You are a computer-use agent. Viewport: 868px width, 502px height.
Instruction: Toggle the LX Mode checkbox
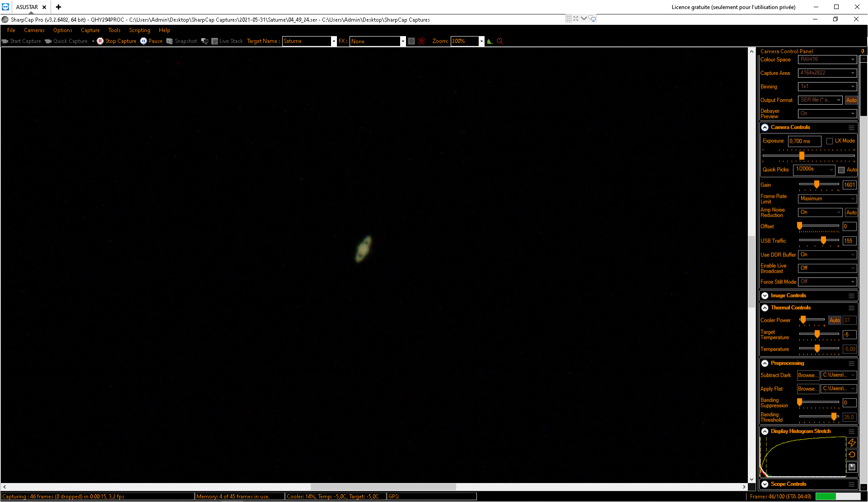tap(829, 141)
